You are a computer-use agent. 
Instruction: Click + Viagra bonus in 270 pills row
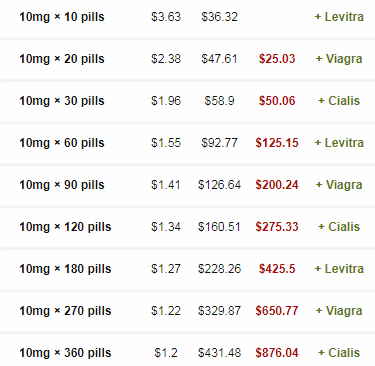point(339,311)
